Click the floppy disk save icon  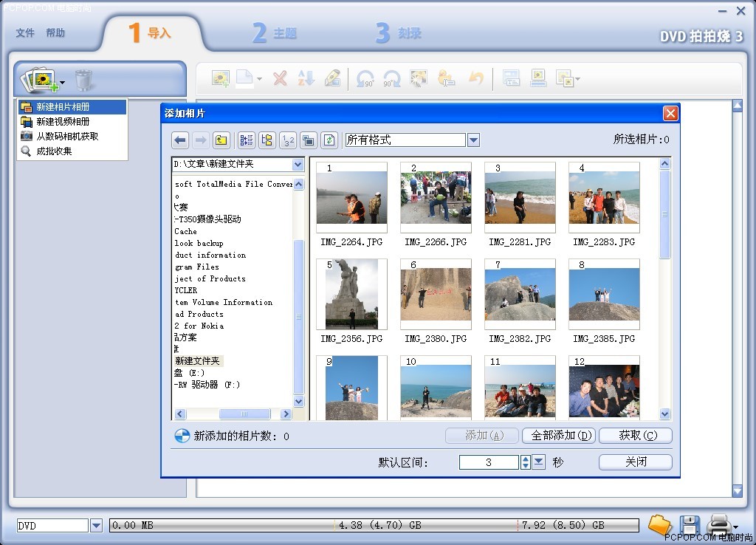click(690, 525)
